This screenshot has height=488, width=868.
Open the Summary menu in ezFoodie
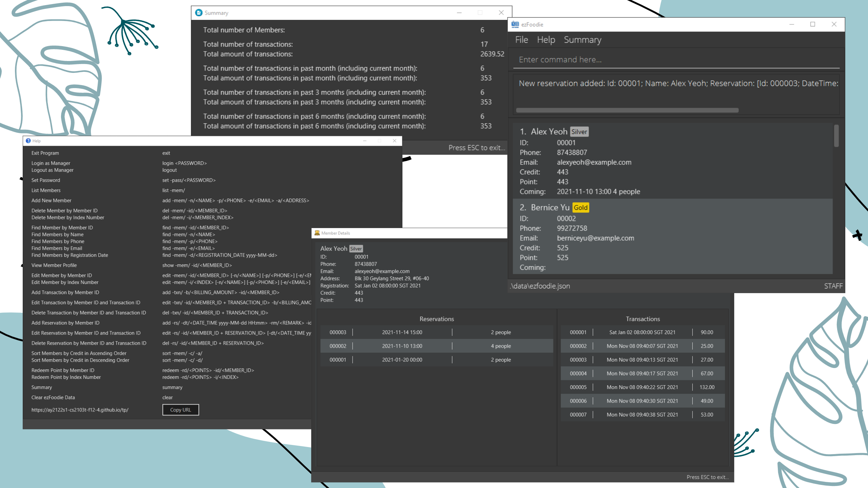(x=583, y=40)
